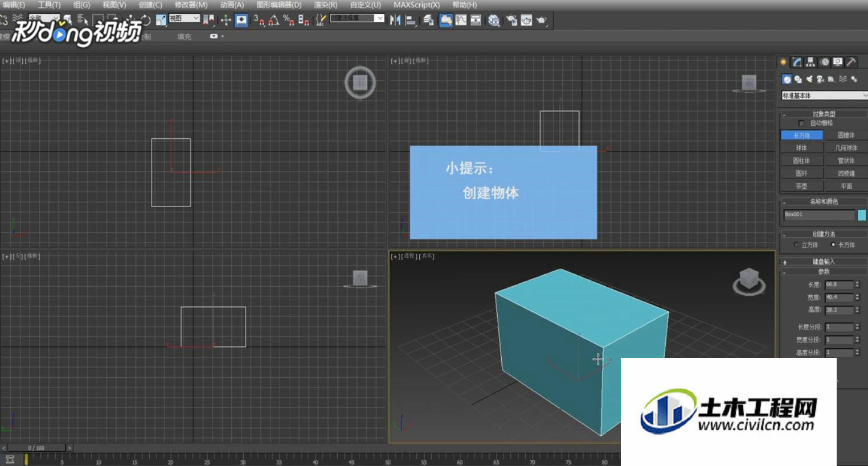Click the 高度分段 spinner arrows

click(857, 353)
